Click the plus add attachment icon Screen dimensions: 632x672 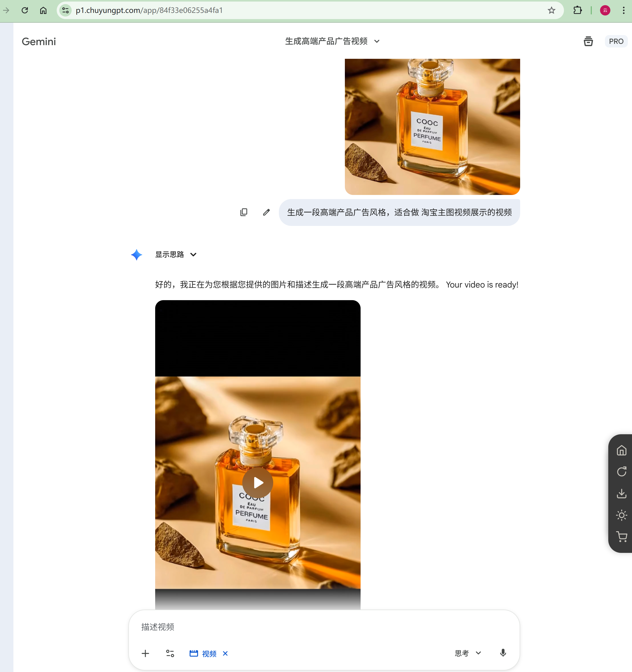coord(145,653)
